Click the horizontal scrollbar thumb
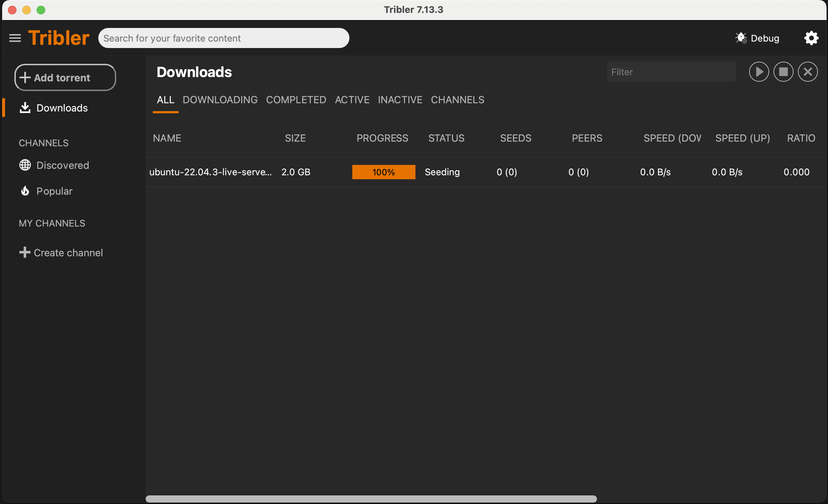828x504 pixels. coord(371,499)
